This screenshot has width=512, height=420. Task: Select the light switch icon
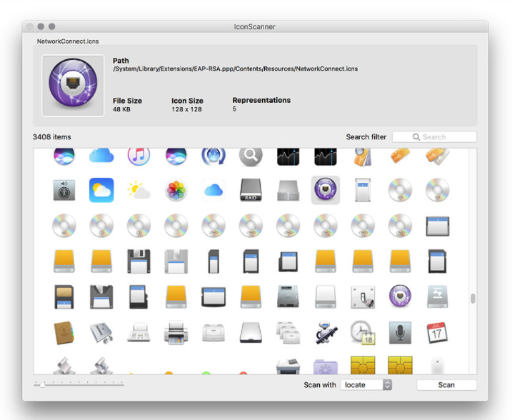coord(363,297)
